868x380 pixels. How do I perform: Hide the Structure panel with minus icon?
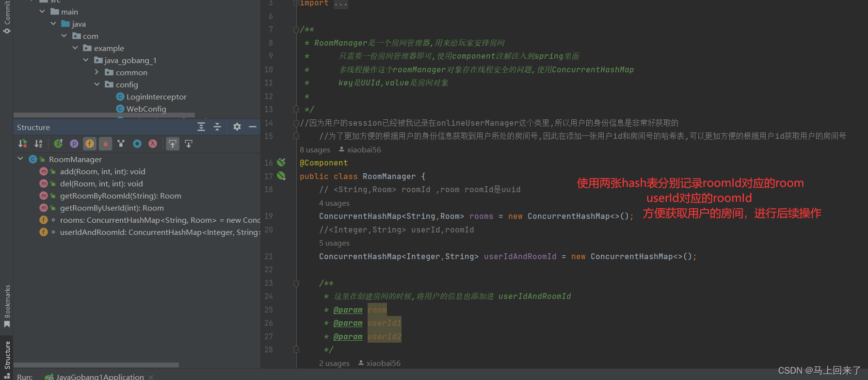(x=253, y=127)
